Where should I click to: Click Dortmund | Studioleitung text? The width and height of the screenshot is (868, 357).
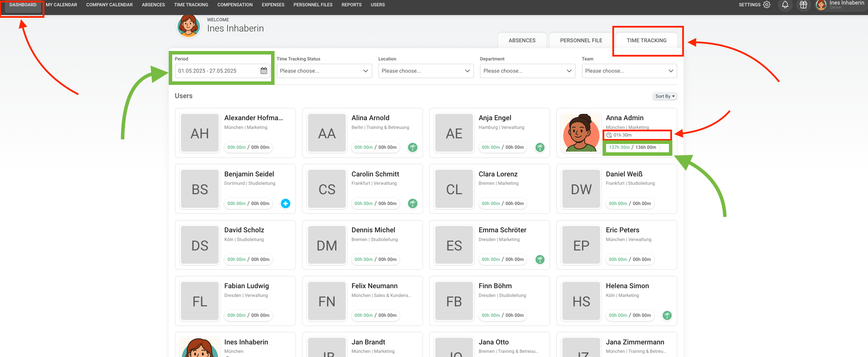(x=250, y=183)
